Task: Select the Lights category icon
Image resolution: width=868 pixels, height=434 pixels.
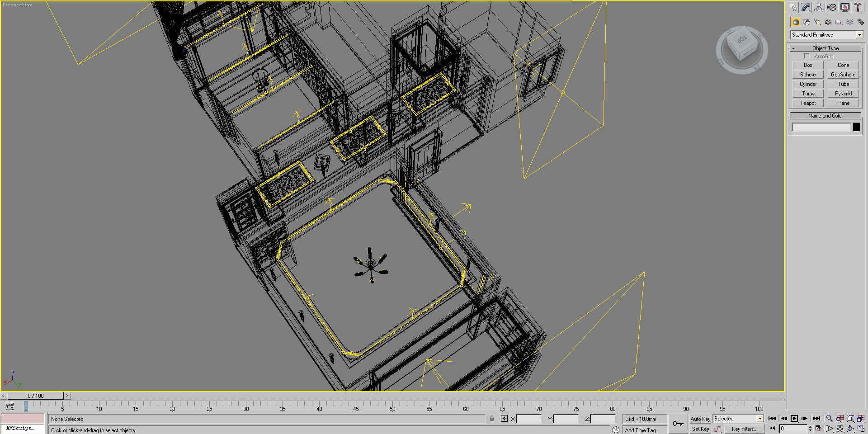Action: click(x=817, y=22)
